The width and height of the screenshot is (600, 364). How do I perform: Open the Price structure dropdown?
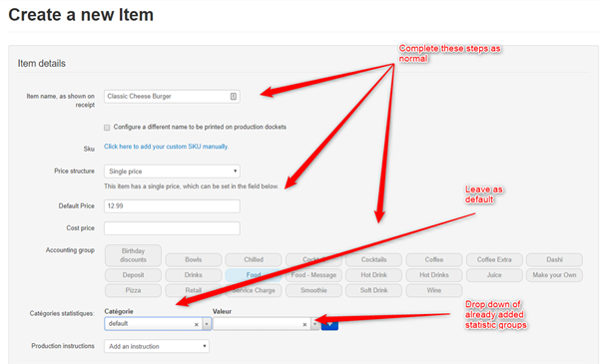(172, 172)
